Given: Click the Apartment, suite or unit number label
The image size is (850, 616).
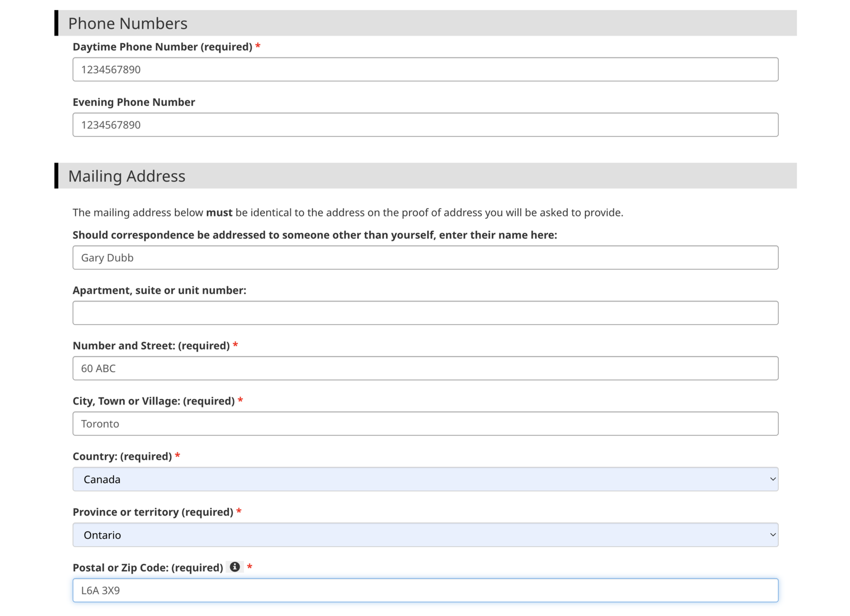Looking at the screenshot, I should click(159, 290).
